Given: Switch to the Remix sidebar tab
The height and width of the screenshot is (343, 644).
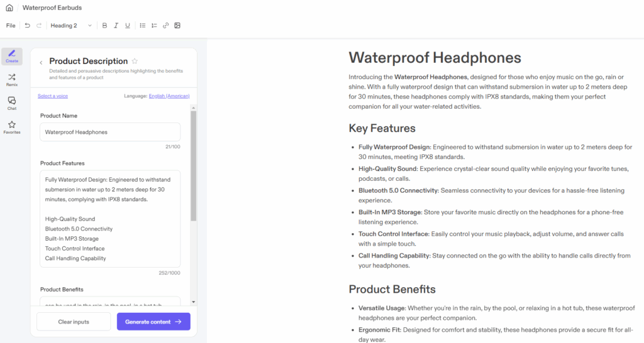Looking at the screenshot, I should click(12, 80).
